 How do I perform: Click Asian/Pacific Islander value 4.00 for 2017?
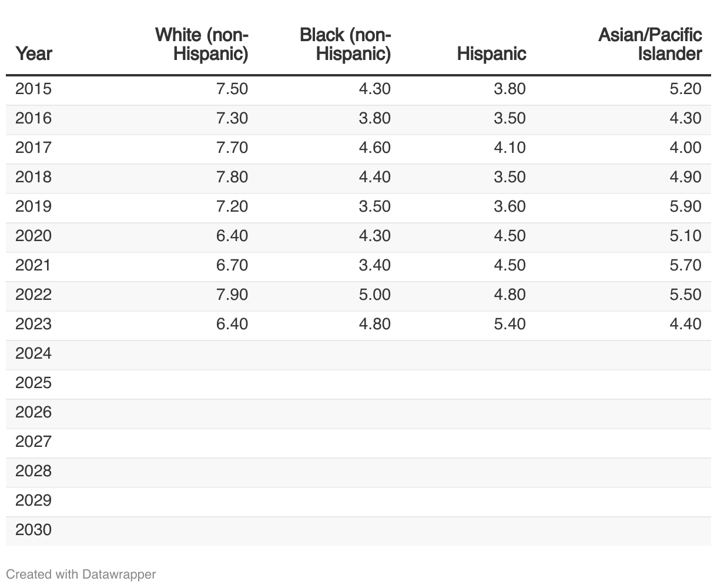coord(685,148)
